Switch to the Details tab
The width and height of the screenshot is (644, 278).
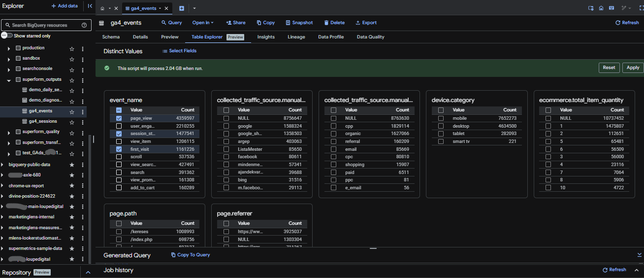(140, 37)
